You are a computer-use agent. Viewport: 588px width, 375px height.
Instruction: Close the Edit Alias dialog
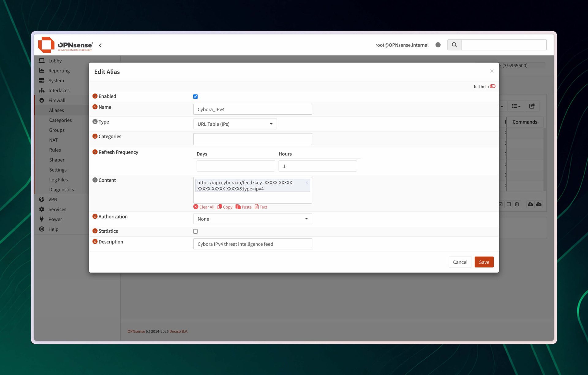point(492,71)
